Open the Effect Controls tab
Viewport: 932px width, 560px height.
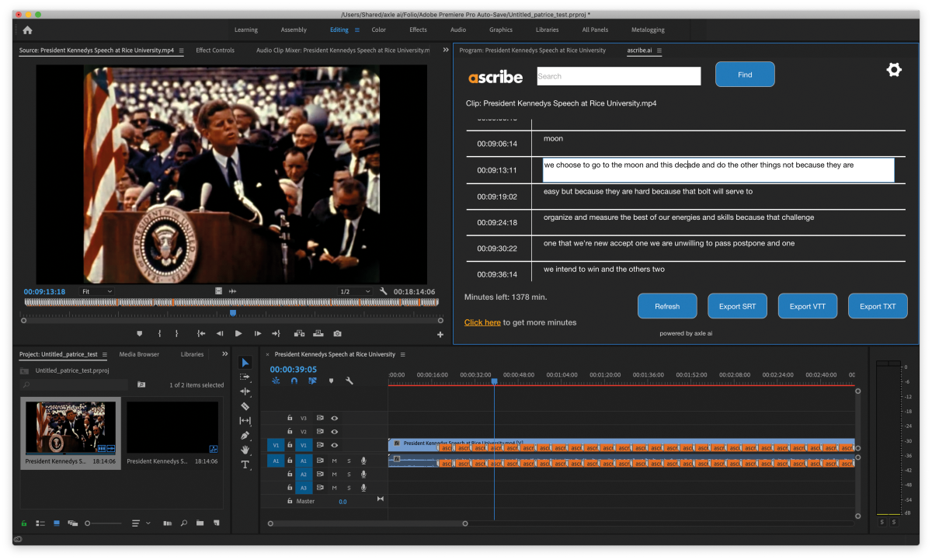click(x=215, y=50)
